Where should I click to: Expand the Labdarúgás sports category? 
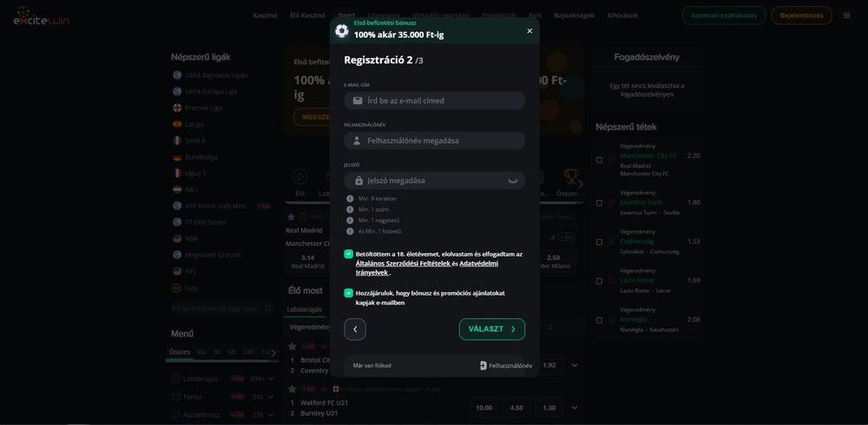coord(271,379)
